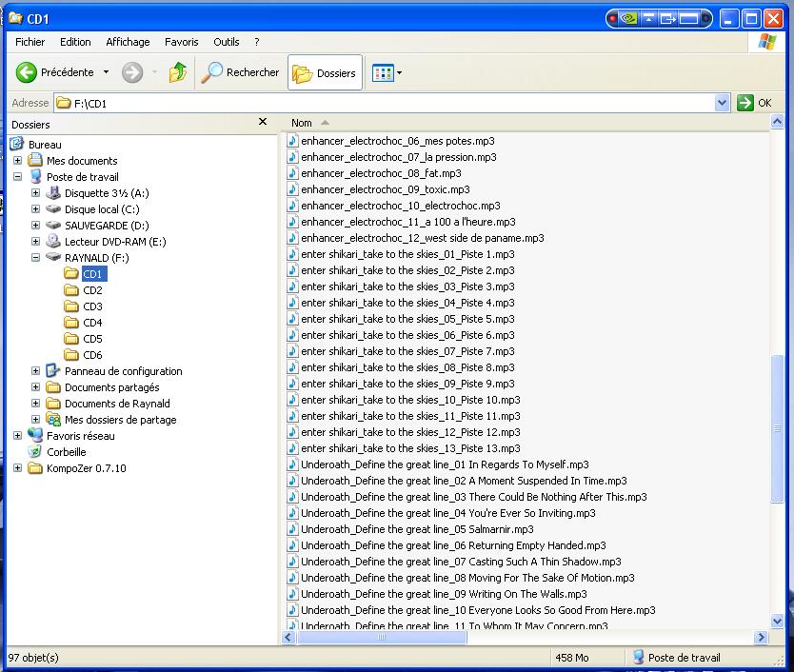Select enter shikari Piste 13.mp3 icon
This screenshot has height=672, width=794.
(x=292, y=448)
